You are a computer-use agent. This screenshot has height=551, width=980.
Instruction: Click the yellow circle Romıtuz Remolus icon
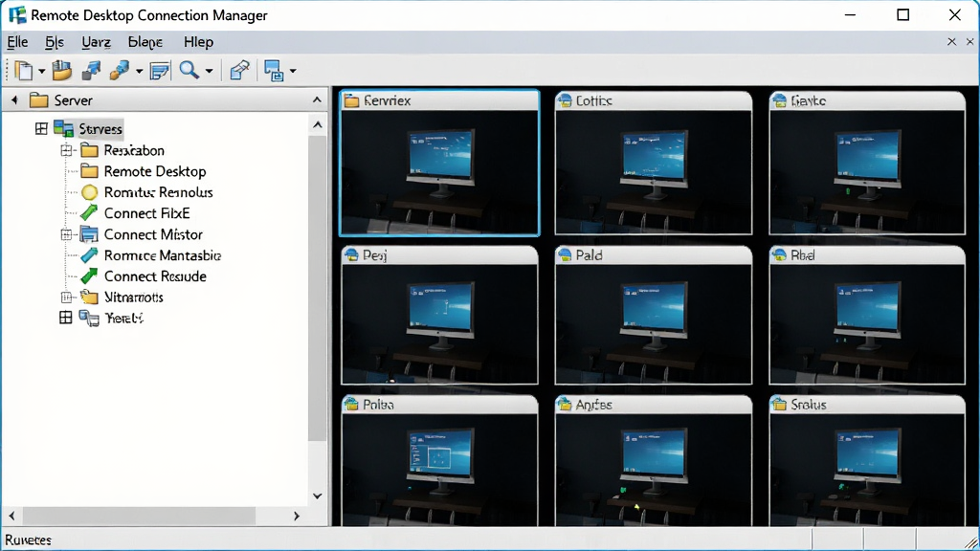point(89,192)
